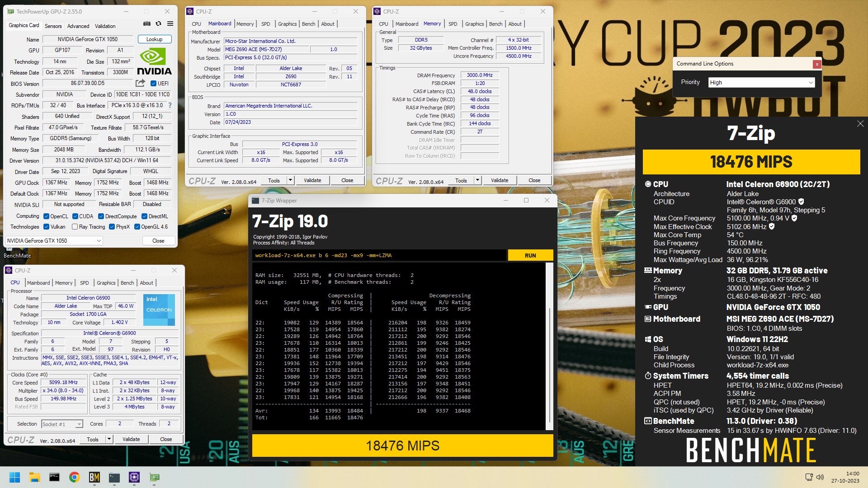
Task: Open Graphics tab in CPU-Z CPU window
Action: (x=106, y=283)
